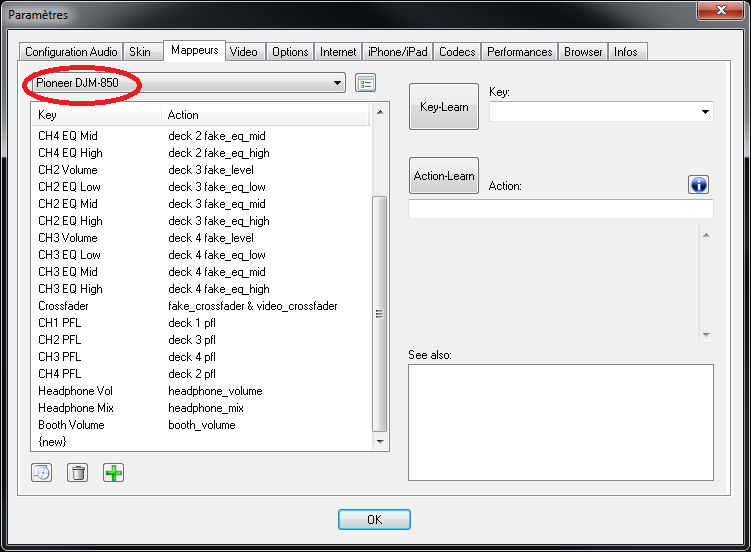Open the action info blue icon
The height and width of the screenshot is (552, 751).
[x=698, y=184]
